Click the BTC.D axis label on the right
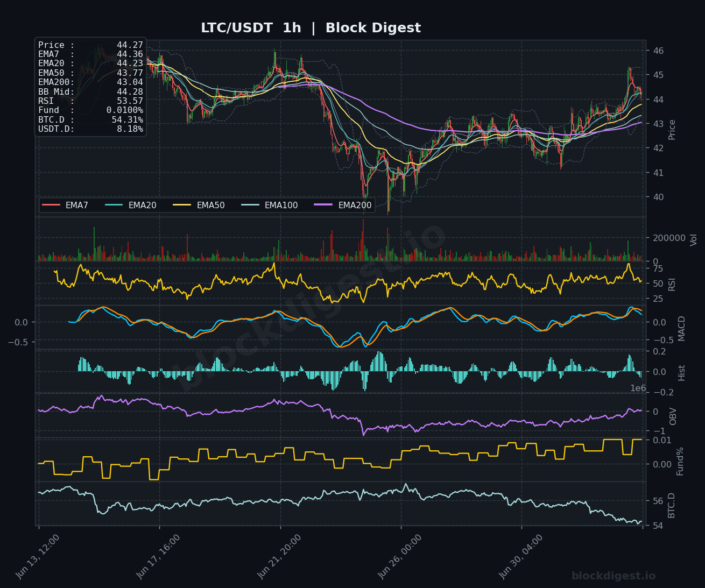Viewport: 705px width, 588px height. click(x=672, y=505)
